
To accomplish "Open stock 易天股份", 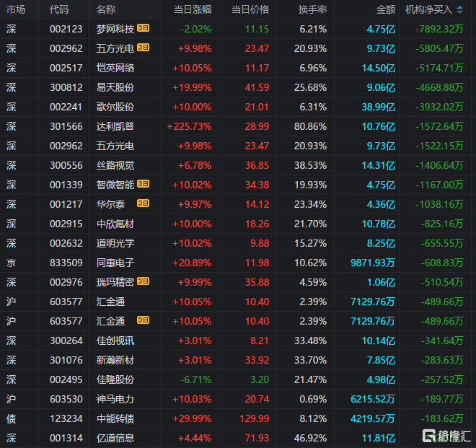I will pyautogui.click(x=115, y=87).
